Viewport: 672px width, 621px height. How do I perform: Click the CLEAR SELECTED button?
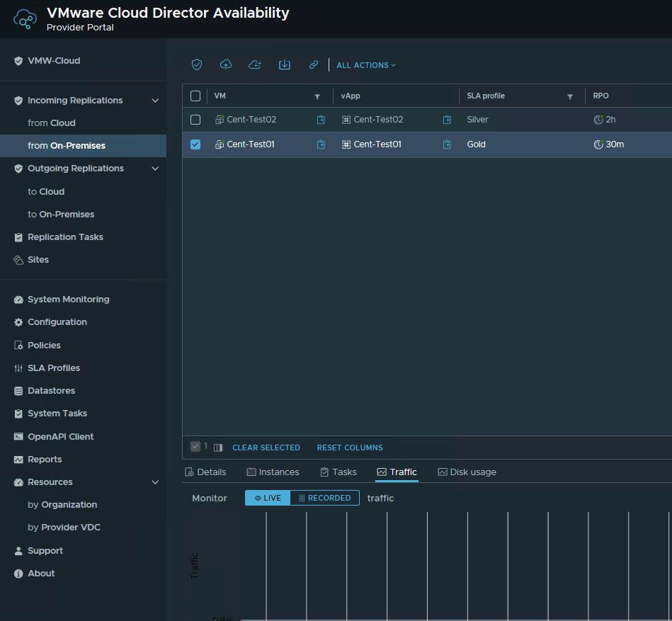pyautogui.click(x=266, y=448)
